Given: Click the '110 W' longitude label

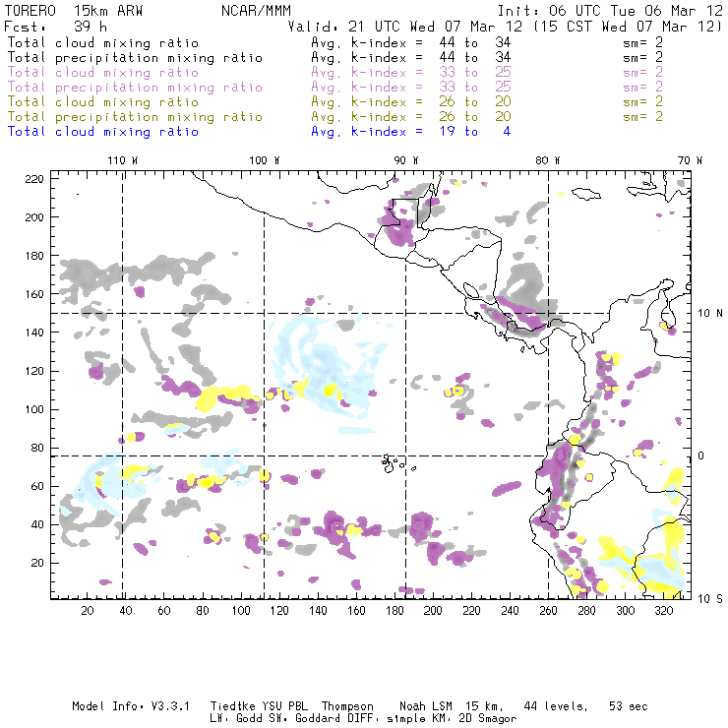Looking at the screenshot, I should 123,160.
